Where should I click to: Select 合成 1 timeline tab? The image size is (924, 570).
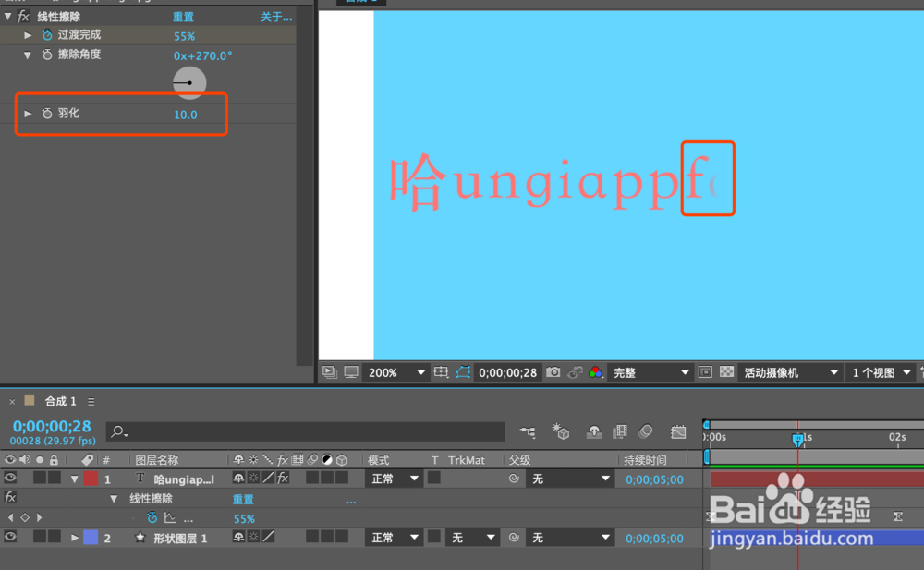coord(61,402)
